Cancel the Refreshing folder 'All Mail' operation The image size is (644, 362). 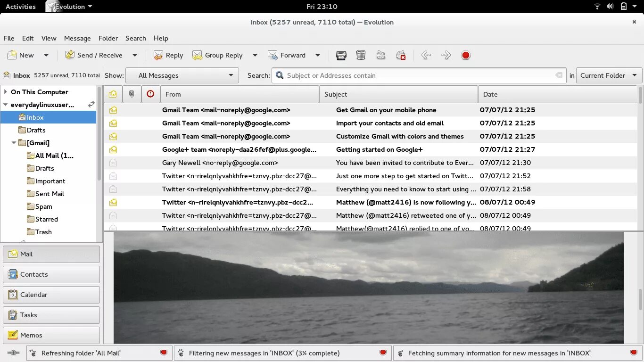pyautogui.click(x=164, y=353)
